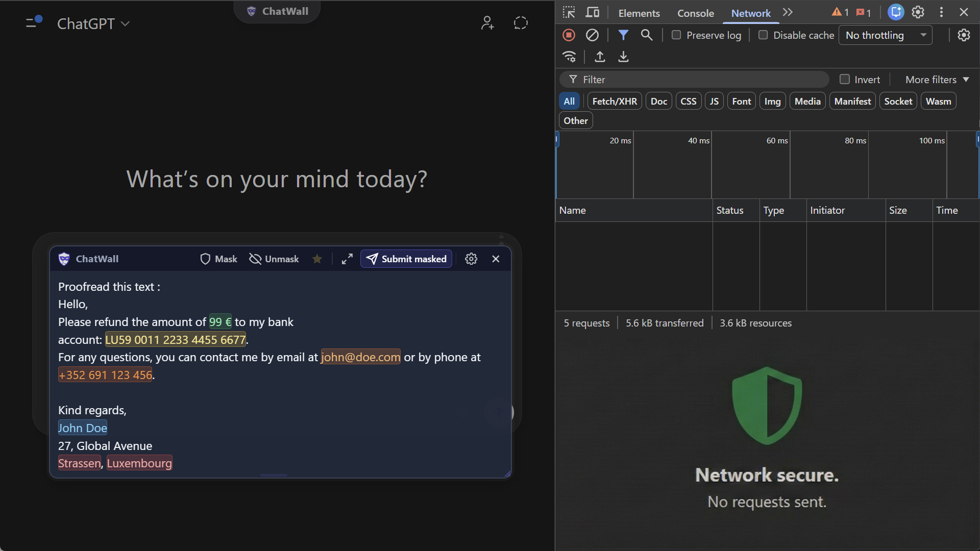Check the Invert filter option
Screen dimensions: 980x551
tap(845, 79)
